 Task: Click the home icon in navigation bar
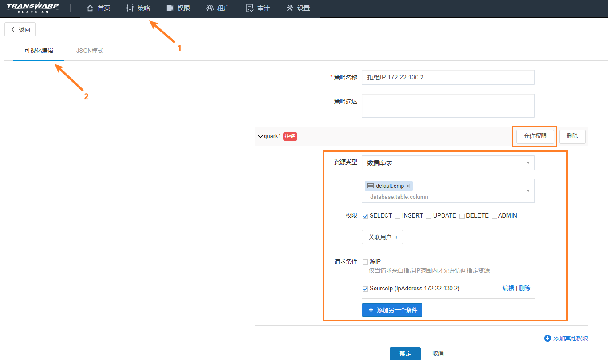coord(90,8)
